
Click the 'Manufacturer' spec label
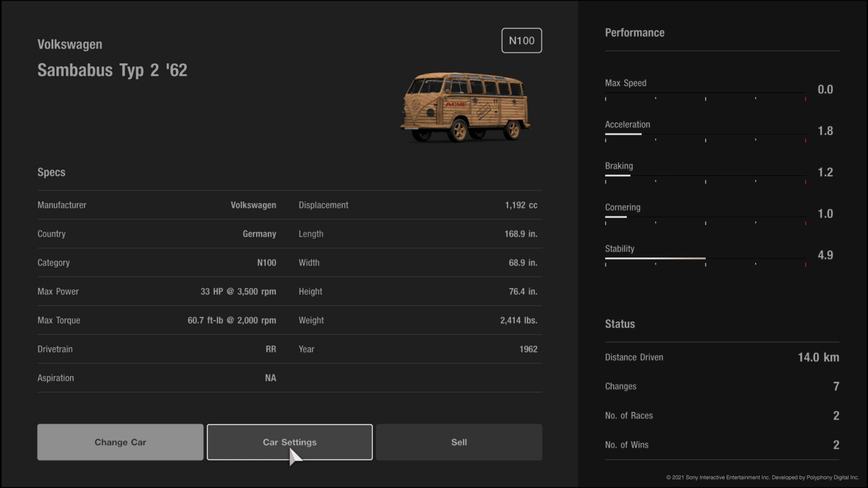pyautogui.click(x=62, y=205)
